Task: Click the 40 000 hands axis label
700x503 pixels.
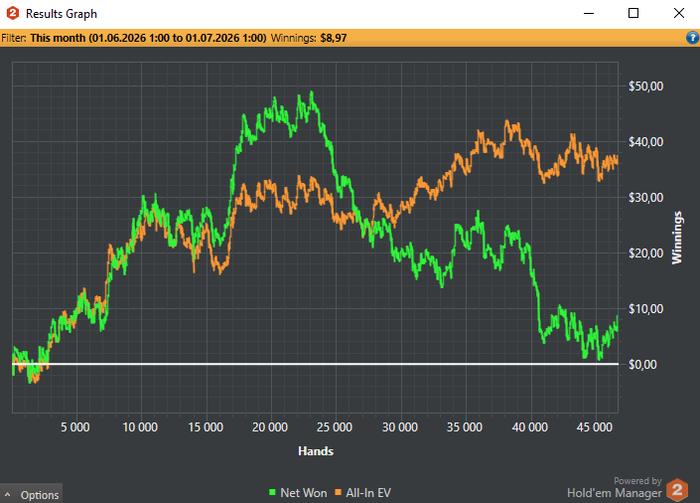Action: 529,427
